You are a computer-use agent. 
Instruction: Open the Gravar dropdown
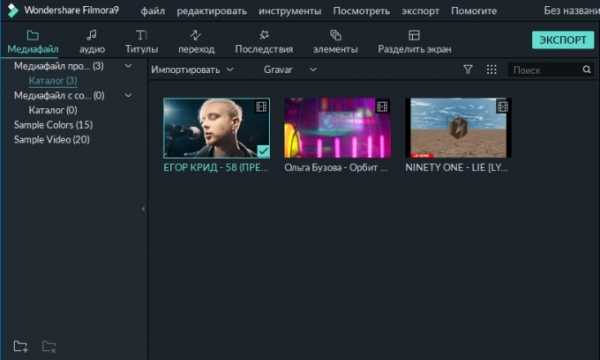click(x=290, y=70)
